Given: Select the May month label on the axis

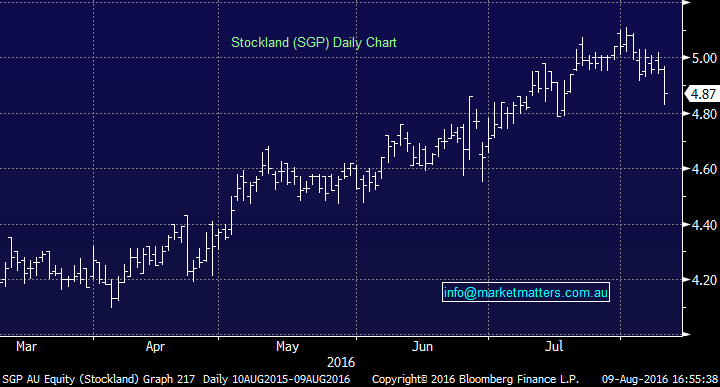Looking at the screenshot, I should 287,346.
